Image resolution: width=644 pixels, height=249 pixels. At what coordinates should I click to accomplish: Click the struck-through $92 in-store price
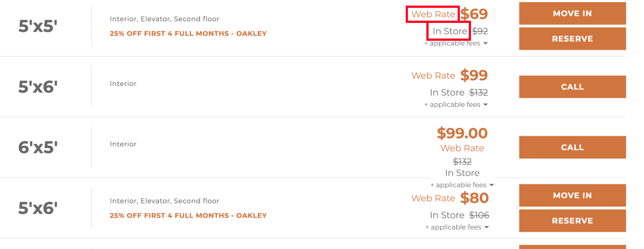[480, 31]
